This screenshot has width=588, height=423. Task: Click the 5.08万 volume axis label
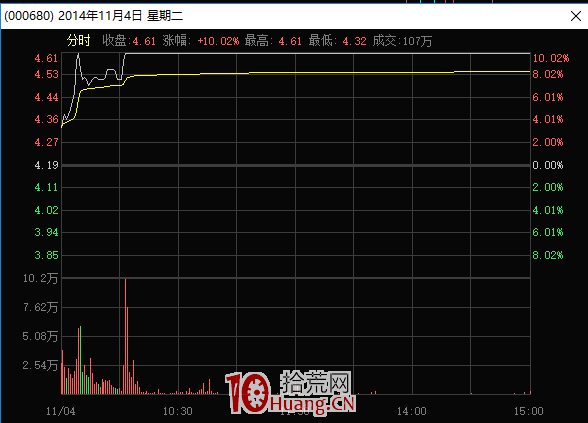tap(40, 336)
